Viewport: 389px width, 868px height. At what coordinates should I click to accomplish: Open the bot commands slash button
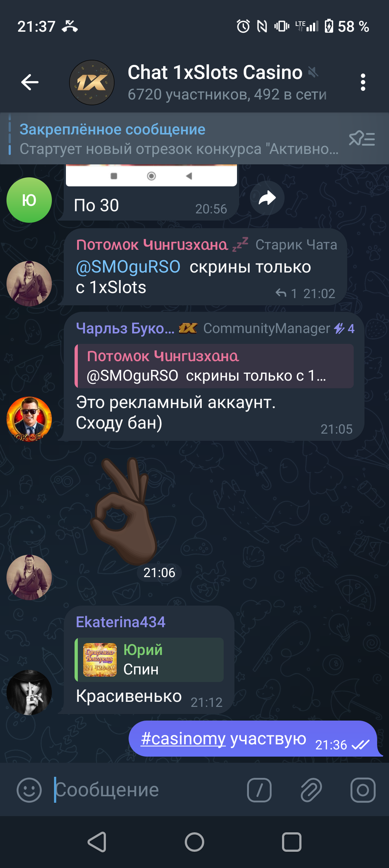click(x=259, y=790)
